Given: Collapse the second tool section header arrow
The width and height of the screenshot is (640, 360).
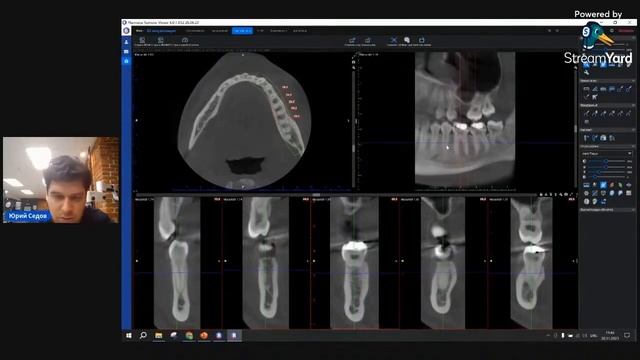Looking at the screenshot, I should 633,105.
